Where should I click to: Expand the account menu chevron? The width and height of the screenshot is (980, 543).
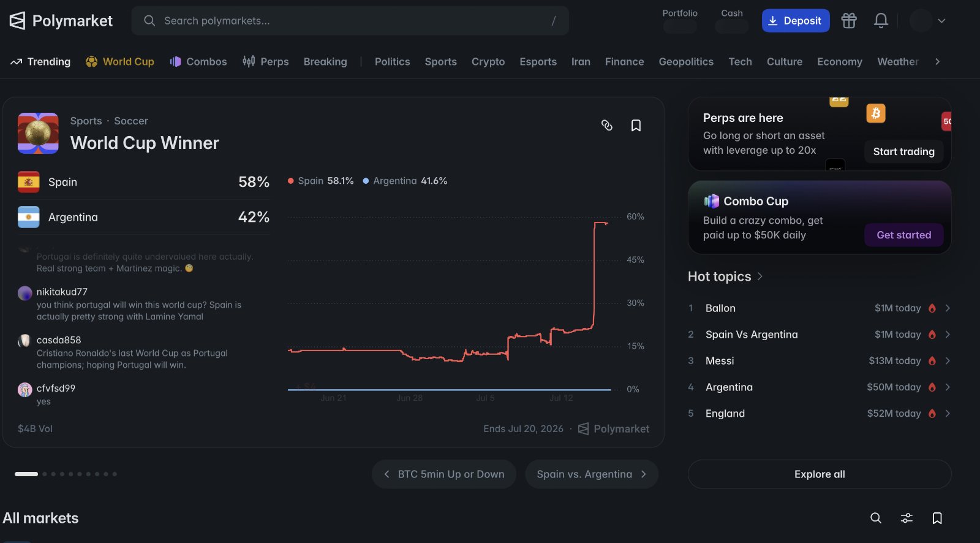click(942, 21)
